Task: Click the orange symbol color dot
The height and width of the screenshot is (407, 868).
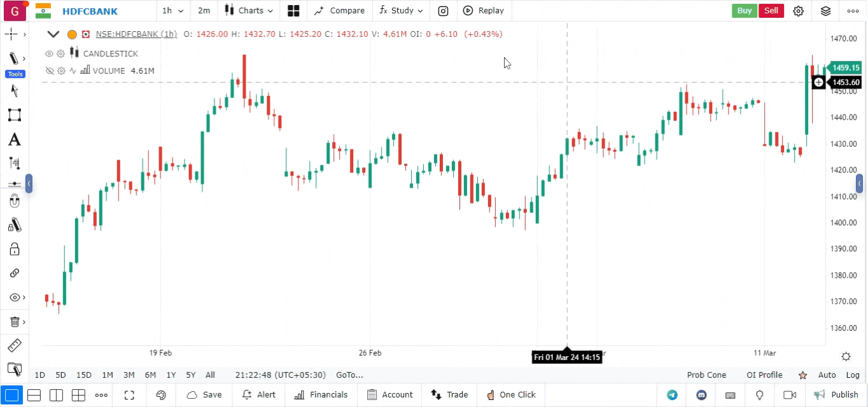Action: coord(72,34)
